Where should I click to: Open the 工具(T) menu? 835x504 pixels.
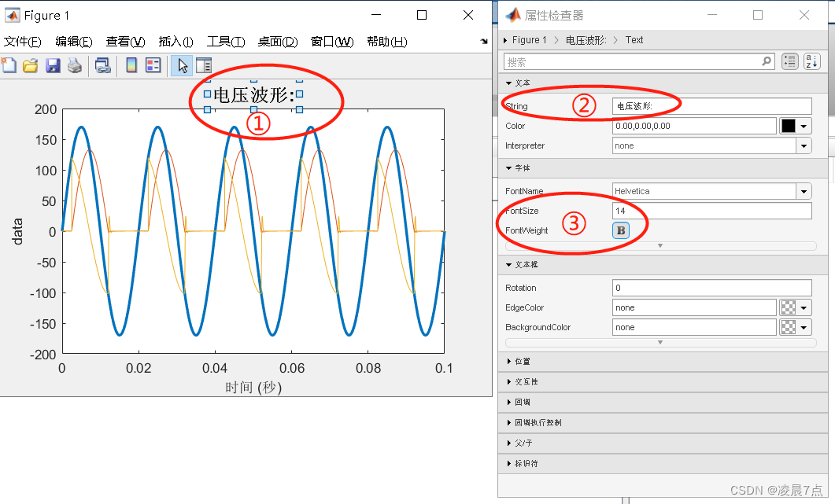[226, 42]
